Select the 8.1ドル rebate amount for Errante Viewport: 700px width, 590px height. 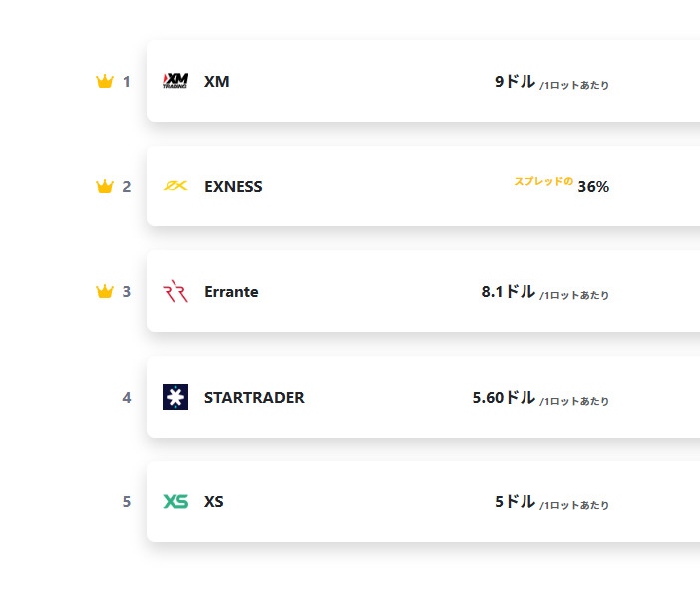point(508,291)
